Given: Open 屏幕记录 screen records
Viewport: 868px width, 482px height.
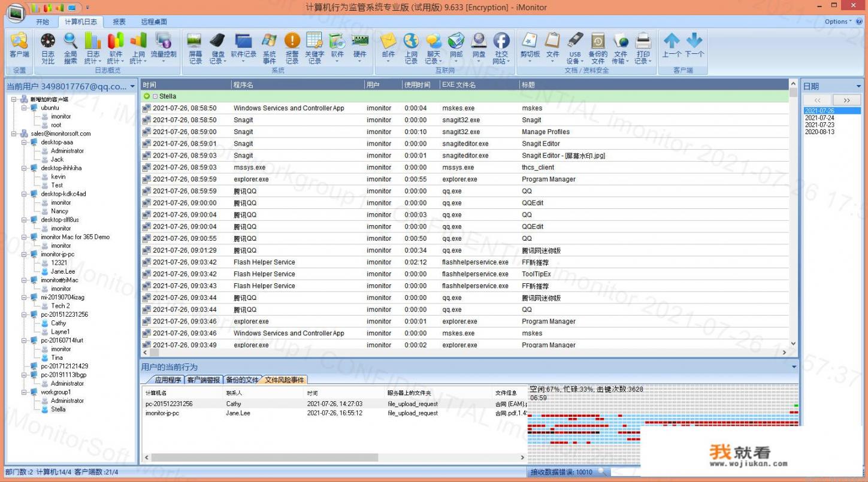Looking at the screenshot, I should point(195,47).
